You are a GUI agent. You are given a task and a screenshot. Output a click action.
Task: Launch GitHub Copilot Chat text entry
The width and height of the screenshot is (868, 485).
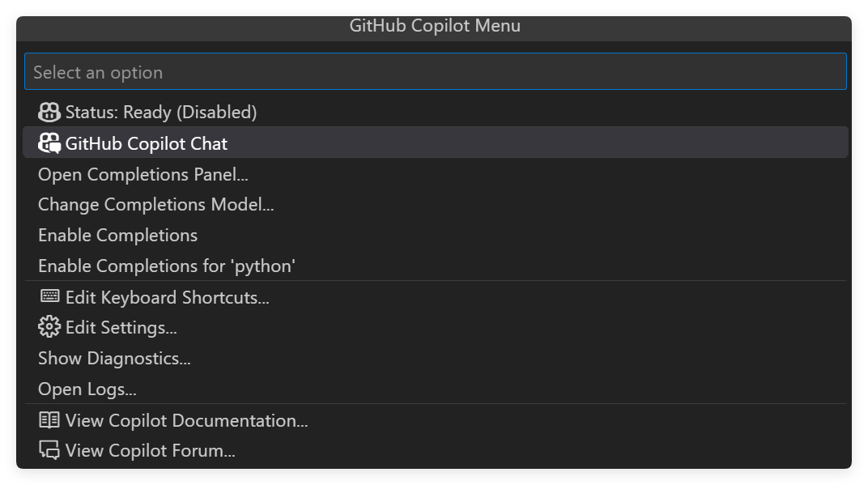(146, 143)
